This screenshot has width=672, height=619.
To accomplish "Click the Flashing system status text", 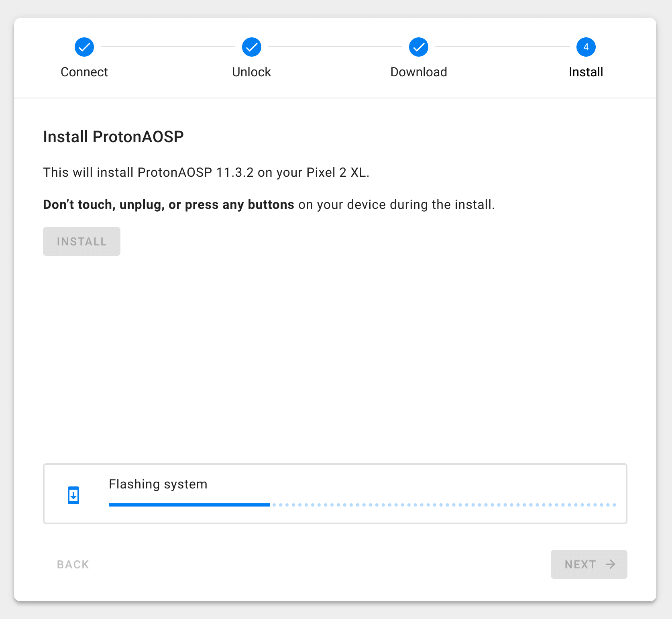I will point(158,484).
